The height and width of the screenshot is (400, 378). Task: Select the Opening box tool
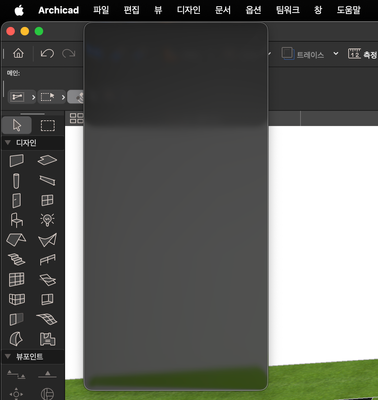point(47,299)
